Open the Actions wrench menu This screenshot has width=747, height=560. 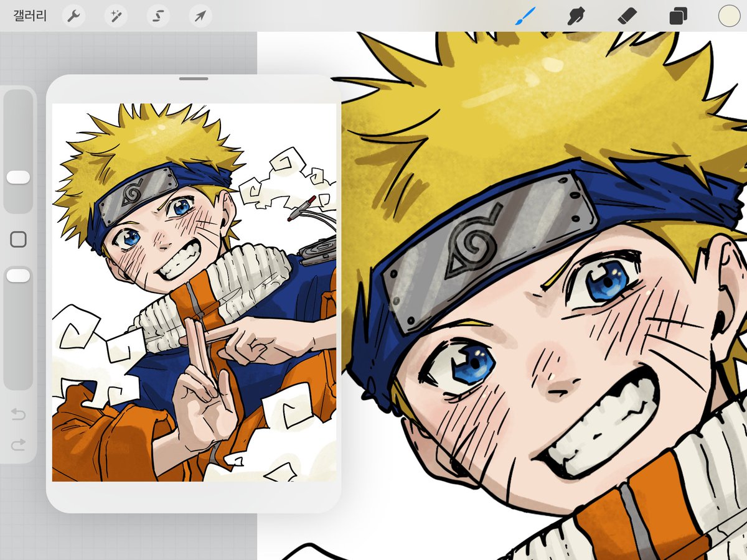[x=75, y=16]
